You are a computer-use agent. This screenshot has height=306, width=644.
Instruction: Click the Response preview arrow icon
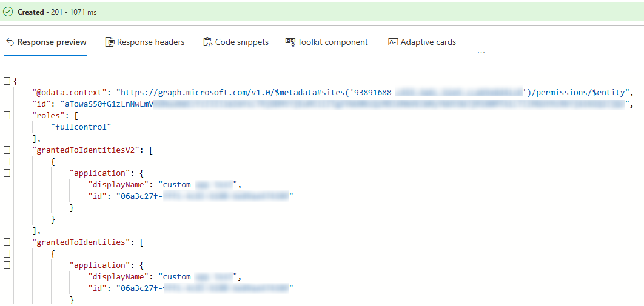[10, 42]
